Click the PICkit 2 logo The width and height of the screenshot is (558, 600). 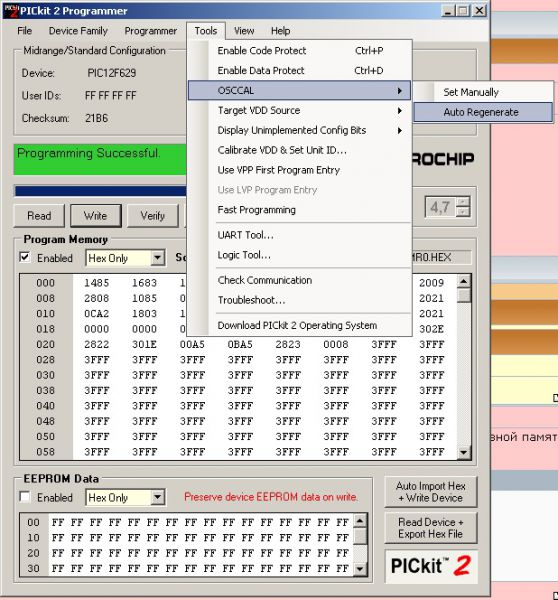(431, 566)
